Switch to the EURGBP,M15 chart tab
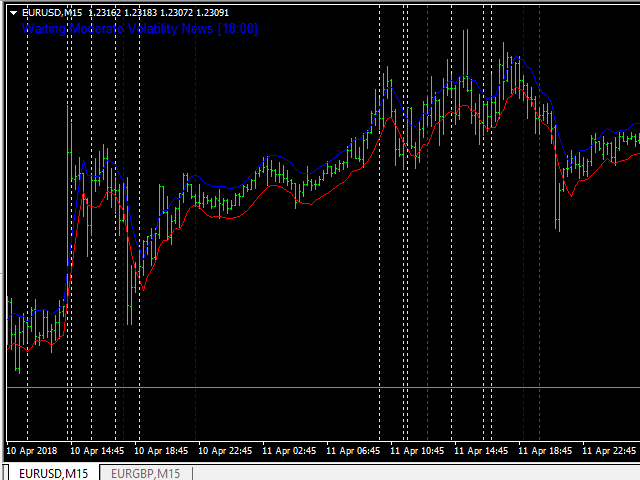 point(145,473)
